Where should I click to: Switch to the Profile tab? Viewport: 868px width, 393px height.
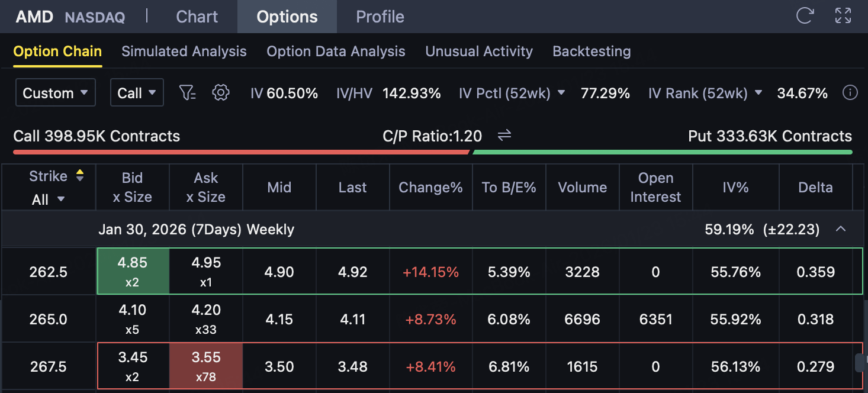380,17
